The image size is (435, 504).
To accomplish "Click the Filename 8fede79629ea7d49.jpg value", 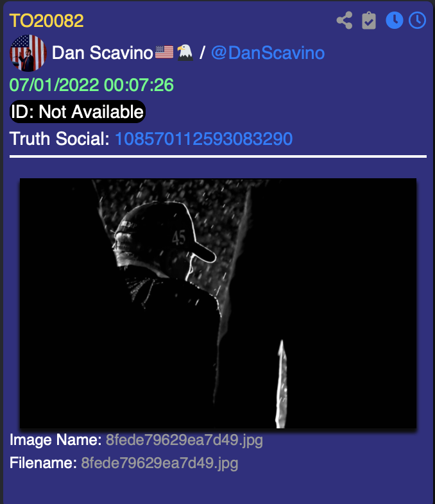I will [x=160, y=463].
